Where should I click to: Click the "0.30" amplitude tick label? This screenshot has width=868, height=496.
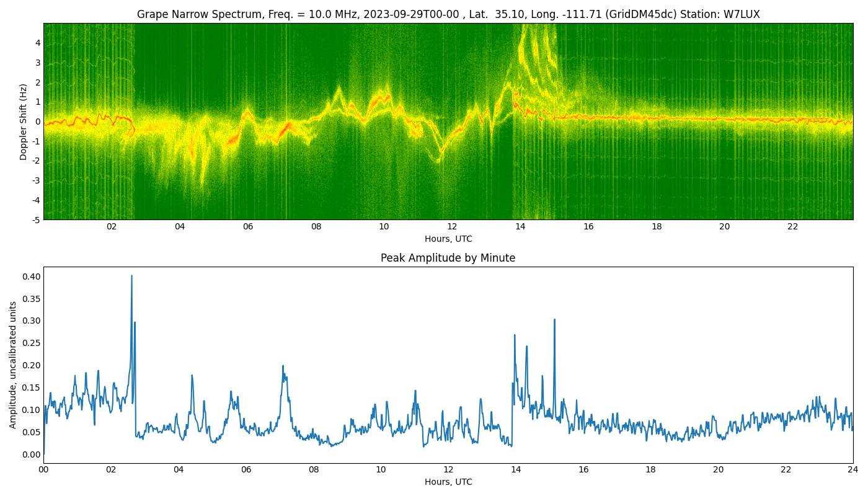click(x=32, y=321)
